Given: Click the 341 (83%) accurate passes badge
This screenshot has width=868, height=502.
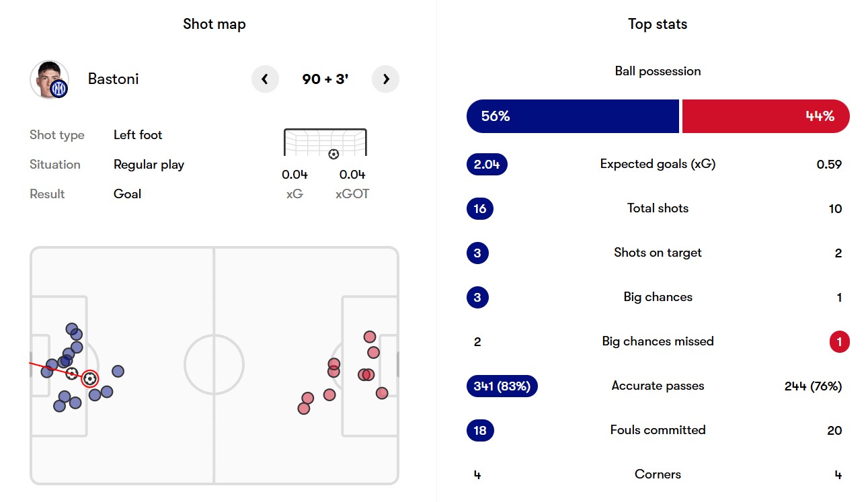Looking at the screenshot, I should [502, 386].
